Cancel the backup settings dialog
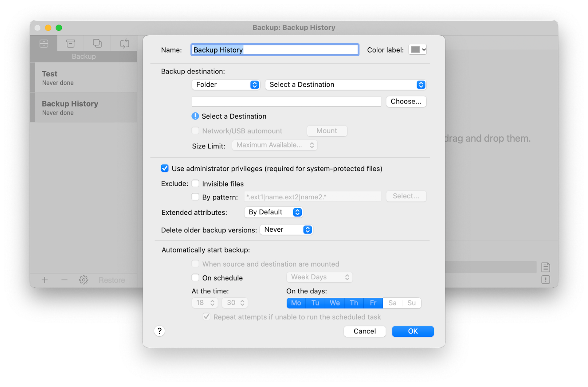This screenshot has height=387, width=588. [365, 331]
